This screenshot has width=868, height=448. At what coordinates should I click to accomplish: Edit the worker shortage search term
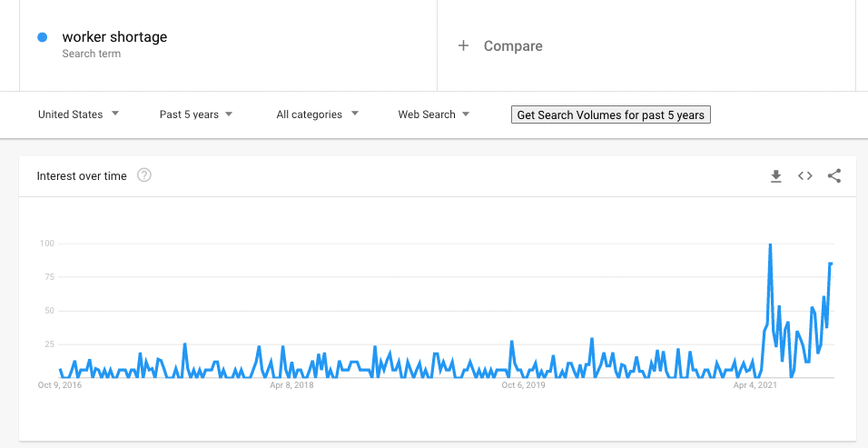[x=114, y=37]
